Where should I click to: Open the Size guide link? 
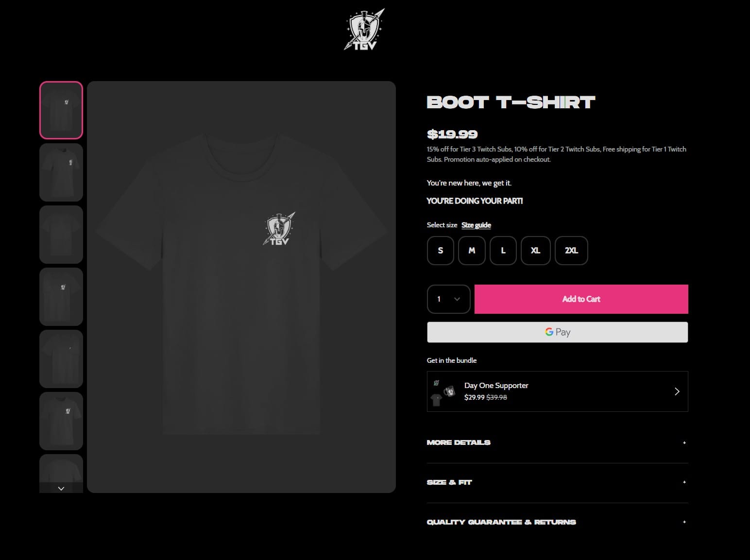point(476,225)
